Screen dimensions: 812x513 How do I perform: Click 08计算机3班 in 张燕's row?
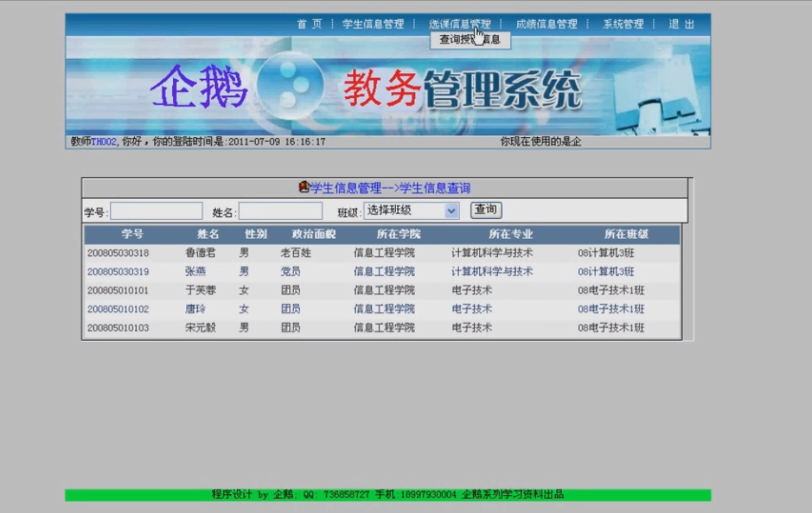(x=606, y=271)
